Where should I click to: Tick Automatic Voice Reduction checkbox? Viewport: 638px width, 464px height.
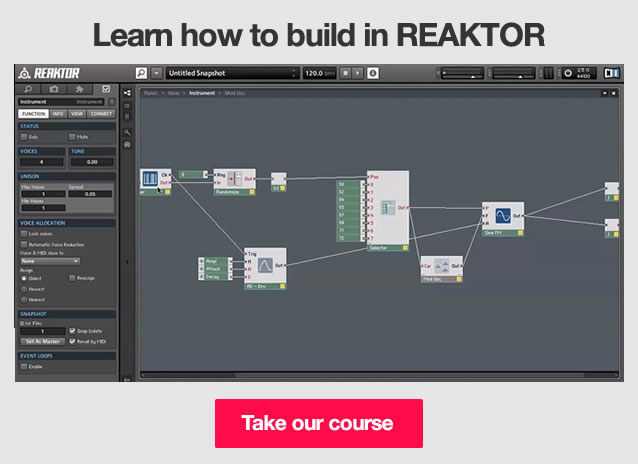24,244
